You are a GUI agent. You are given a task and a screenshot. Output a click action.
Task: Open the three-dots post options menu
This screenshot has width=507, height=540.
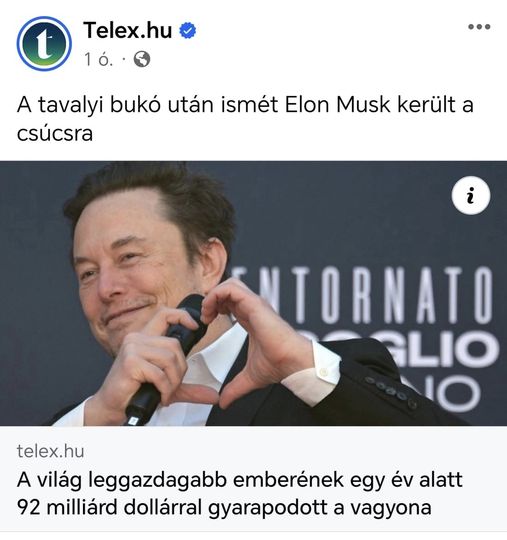(x=479, y=27)
